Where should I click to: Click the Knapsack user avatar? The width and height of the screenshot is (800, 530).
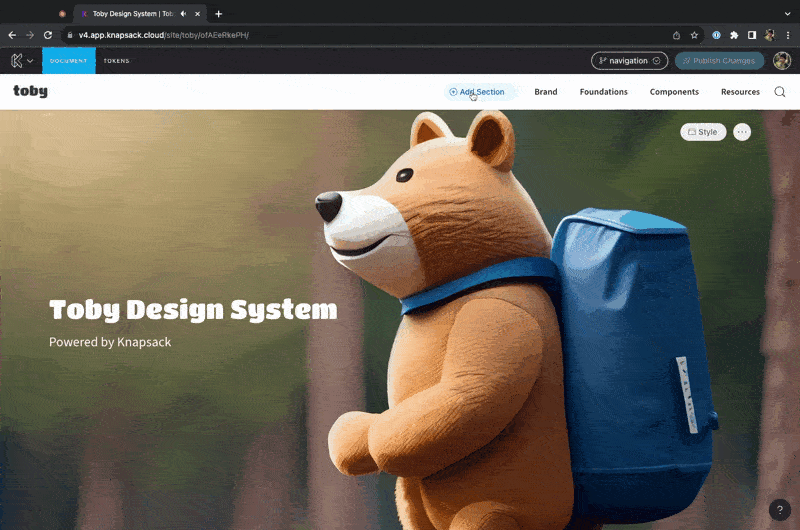pyautogui.click(x=781, y=61)
